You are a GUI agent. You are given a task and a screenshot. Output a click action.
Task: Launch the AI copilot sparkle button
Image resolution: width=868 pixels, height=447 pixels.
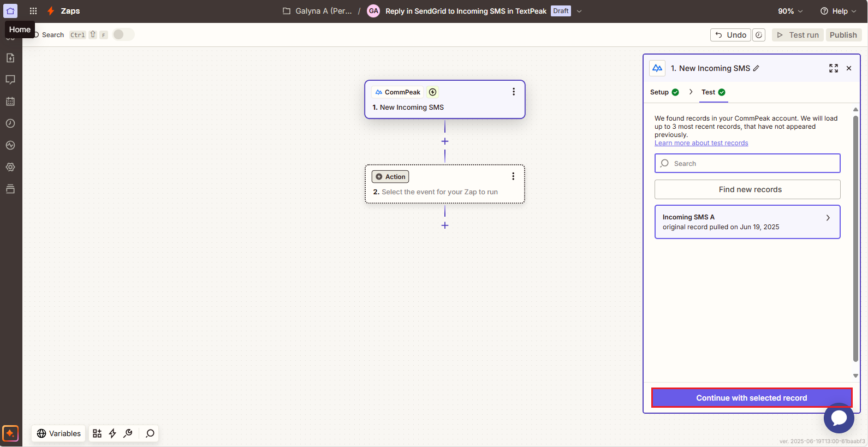click(x=10, y=433)
